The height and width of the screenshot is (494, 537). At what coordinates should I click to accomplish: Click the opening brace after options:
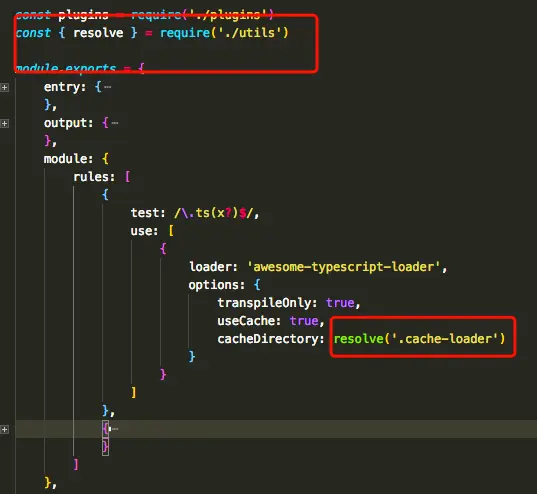pyautogui.click(x=257, y=285)
